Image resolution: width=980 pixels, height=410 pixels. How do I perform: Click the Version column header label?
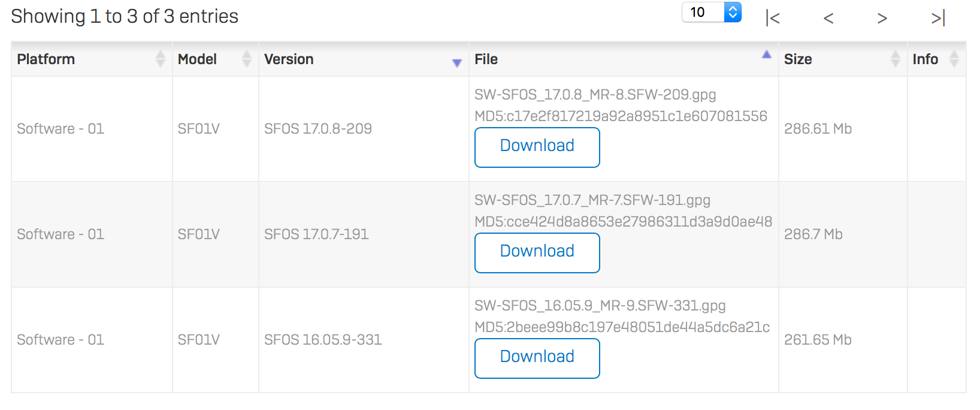(x=289, y=59)
